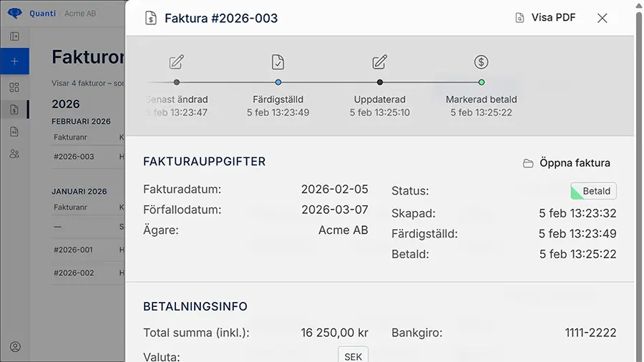Select the green Markerad betald timeline dot
Image resolution: width=644 pixels, height=362 pixels.
tap(482, 82)
